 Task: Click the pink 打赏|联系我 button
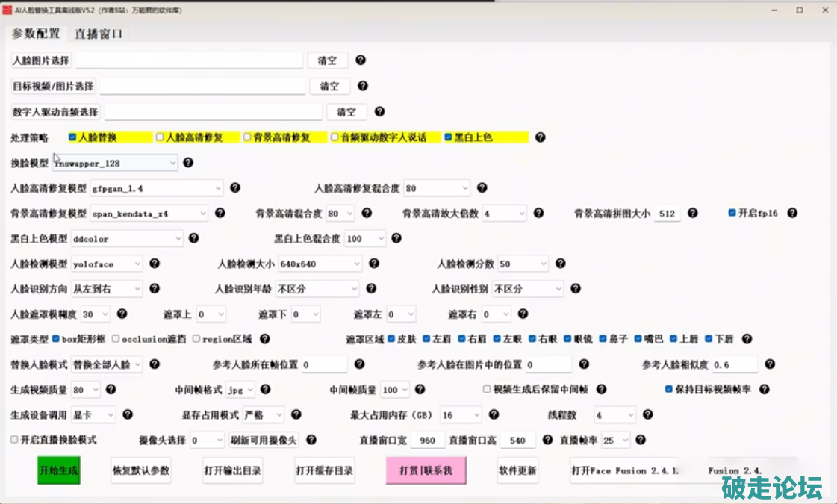426,471
